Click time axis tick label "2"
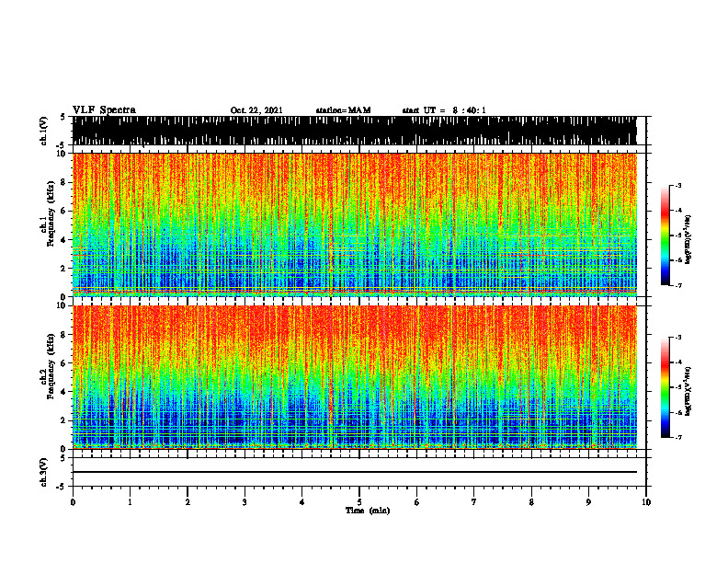728x563 pixels. click(x=188, y=502)
